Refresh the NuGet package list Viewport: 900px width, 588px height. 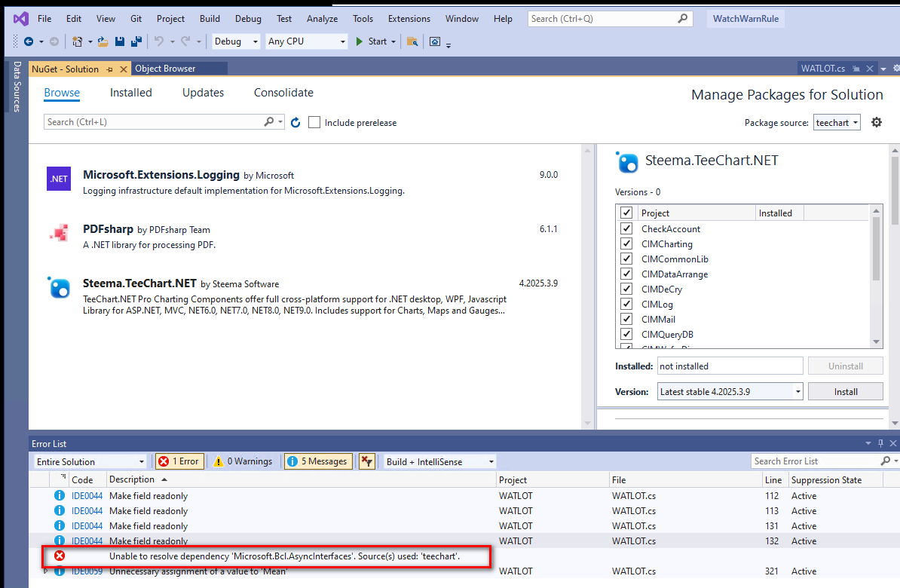click(295, 122)
